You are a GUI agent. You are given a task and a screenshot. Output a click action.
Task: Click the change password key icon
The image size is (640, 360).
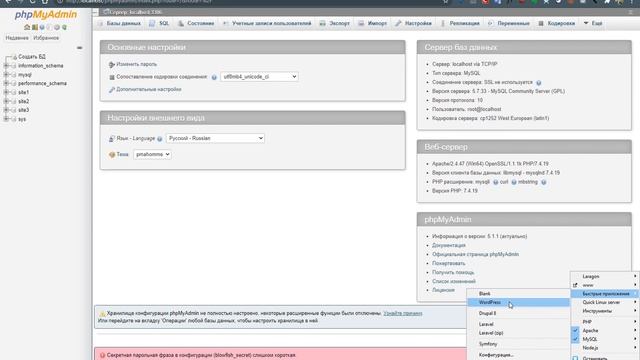tap(111, 64)
